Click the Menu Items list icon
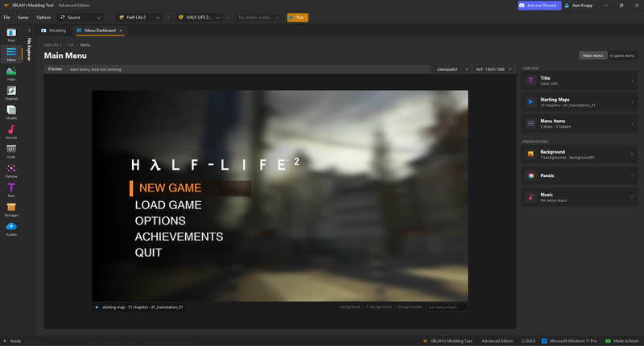The width and height of the screenshot is (644, 346). coord(530,123)
